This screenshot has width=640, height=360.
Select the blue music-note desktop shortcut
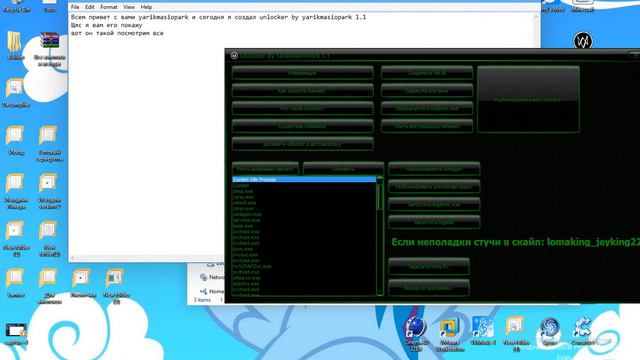(x=483, y=327)
